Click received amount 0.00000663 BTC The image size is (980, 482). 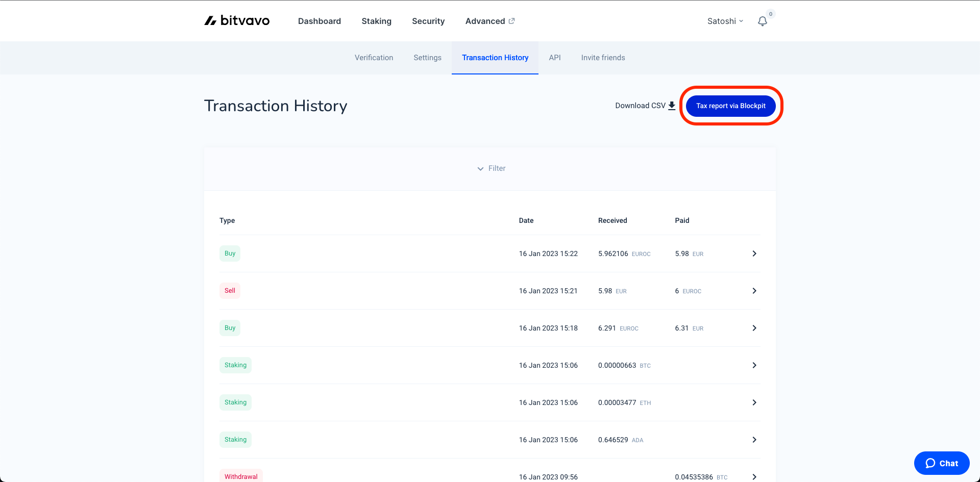(x=624, y=365)
